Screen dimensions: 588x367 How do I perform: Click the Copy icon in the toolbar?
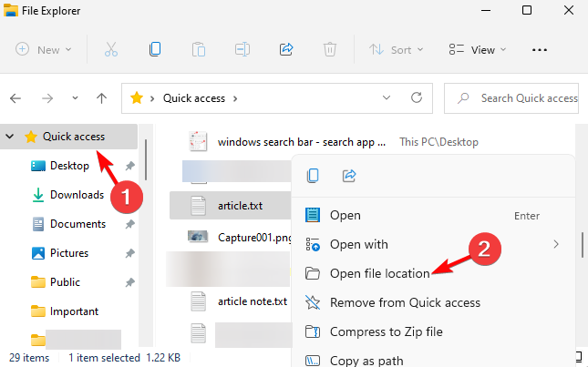pos(155,49)
